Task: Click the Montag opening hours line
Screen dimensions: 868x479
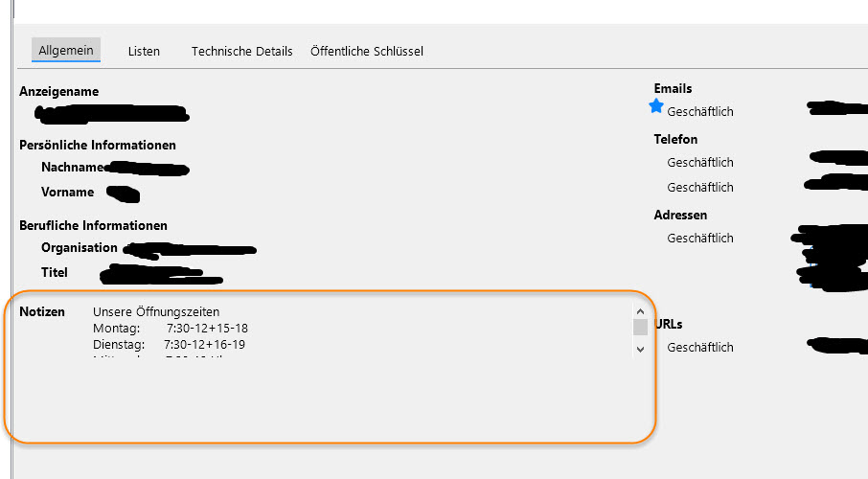Action: [x=171, y=329]
